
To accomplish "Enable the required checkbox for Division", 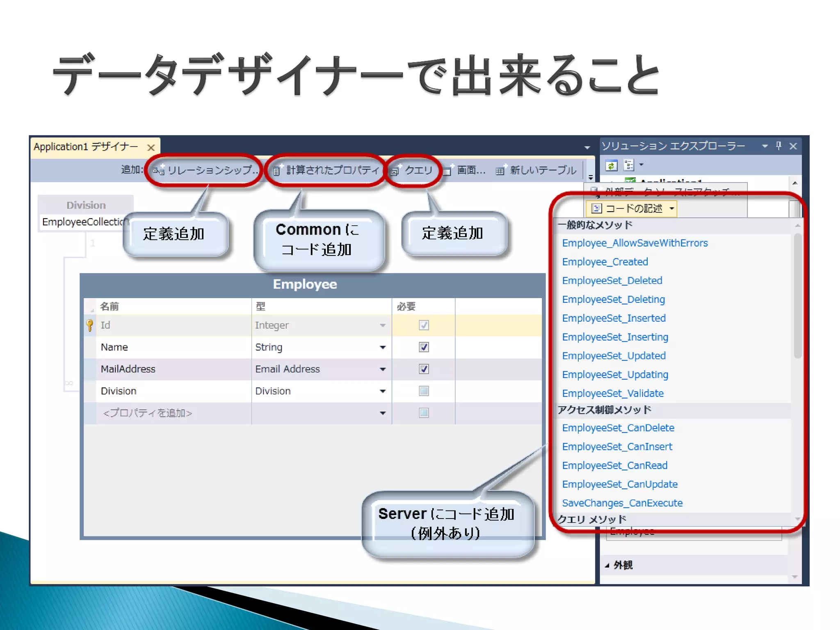I will [424, 391].
